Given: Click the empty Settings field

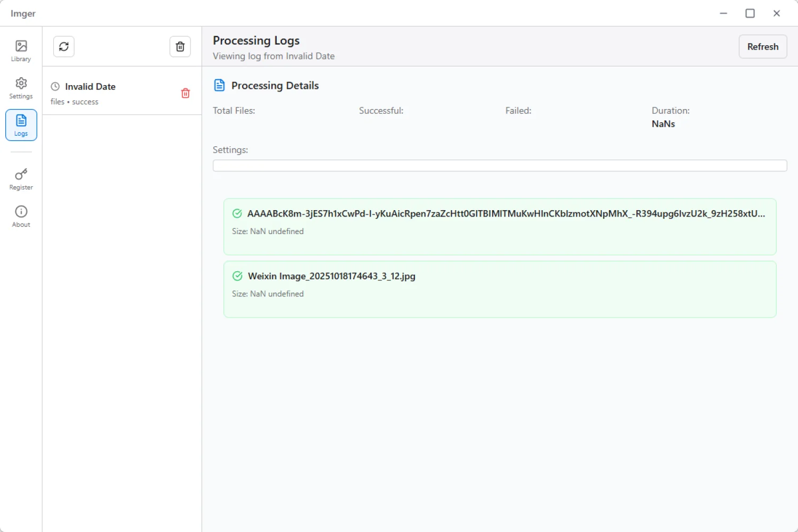Looking at the screenshot, I should pos(500,166).
